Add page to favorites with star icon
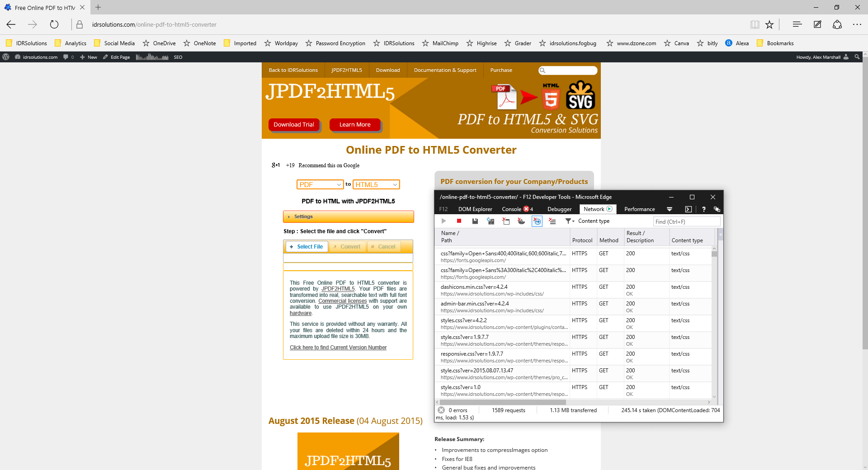 (x=769, y=24)
